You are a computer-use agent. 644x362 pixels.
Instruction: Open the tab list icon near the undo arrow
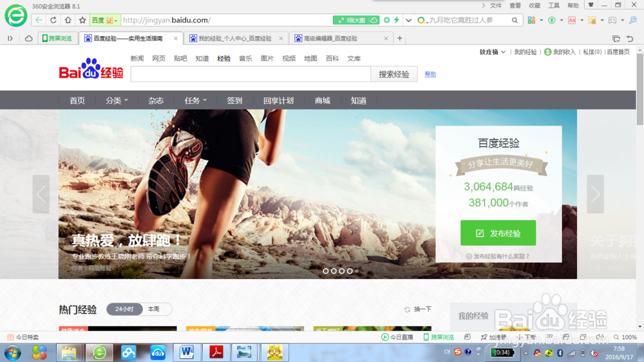coord(616,39)
